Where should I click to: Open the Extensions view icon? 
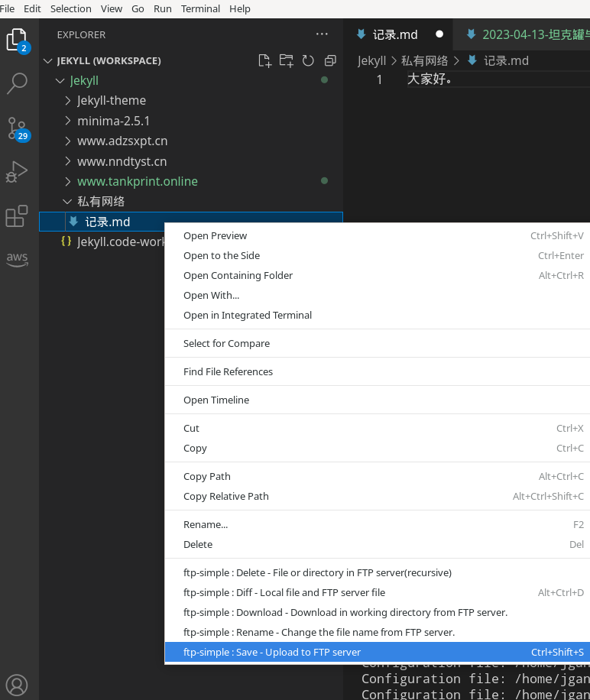coord(17,216)
